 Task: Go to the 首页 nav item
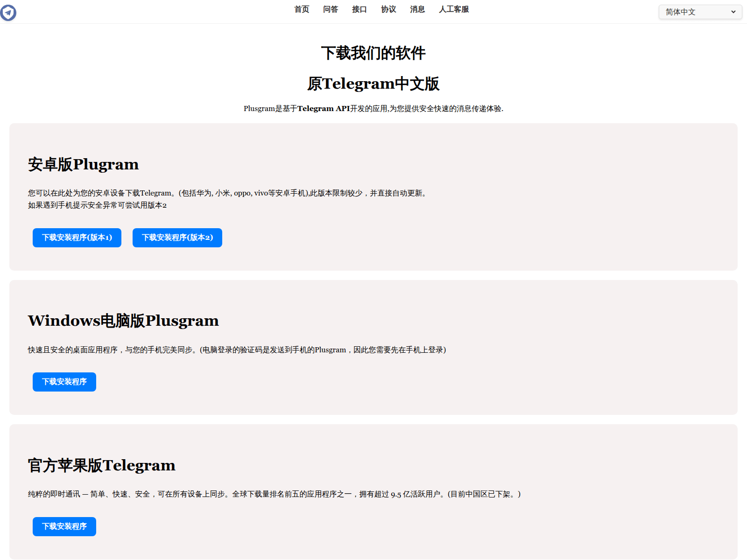click(x=302, y=9)
